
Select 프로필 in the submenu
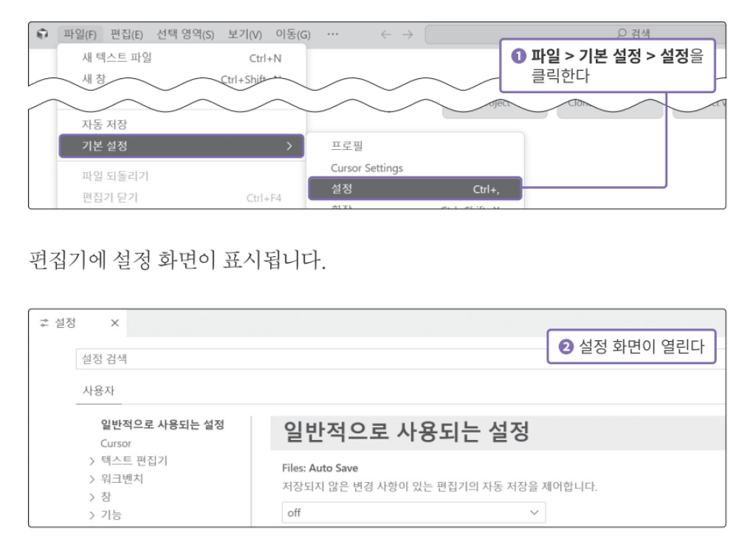[x=347, y=146]
